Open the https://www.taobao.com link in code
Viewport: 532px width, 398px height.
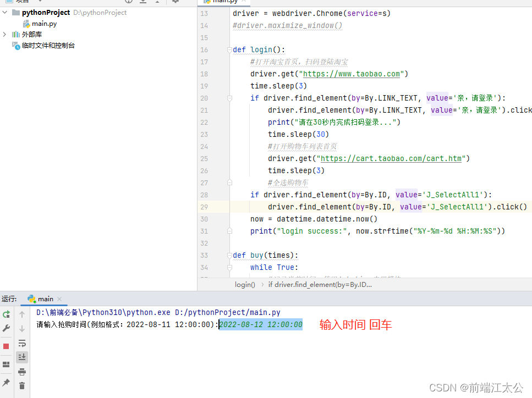coord(351,74)
